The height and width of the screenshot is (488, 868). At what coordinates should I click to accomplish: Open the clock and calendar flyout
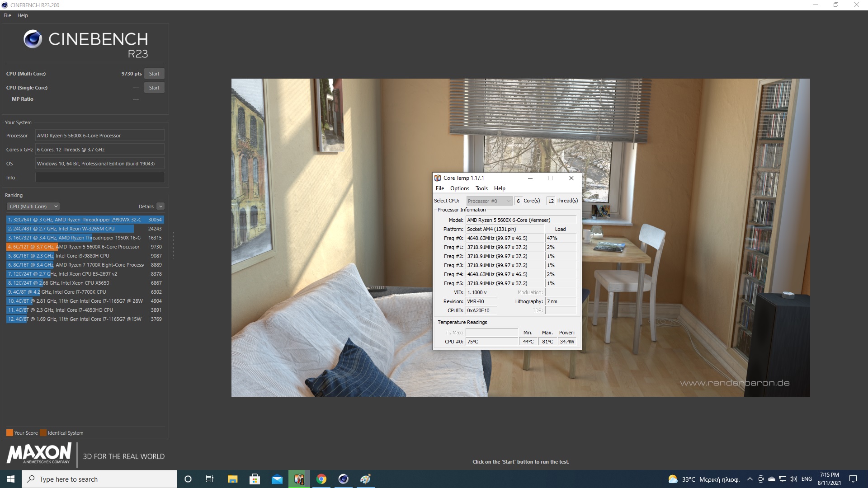click(x=829, y=479)
